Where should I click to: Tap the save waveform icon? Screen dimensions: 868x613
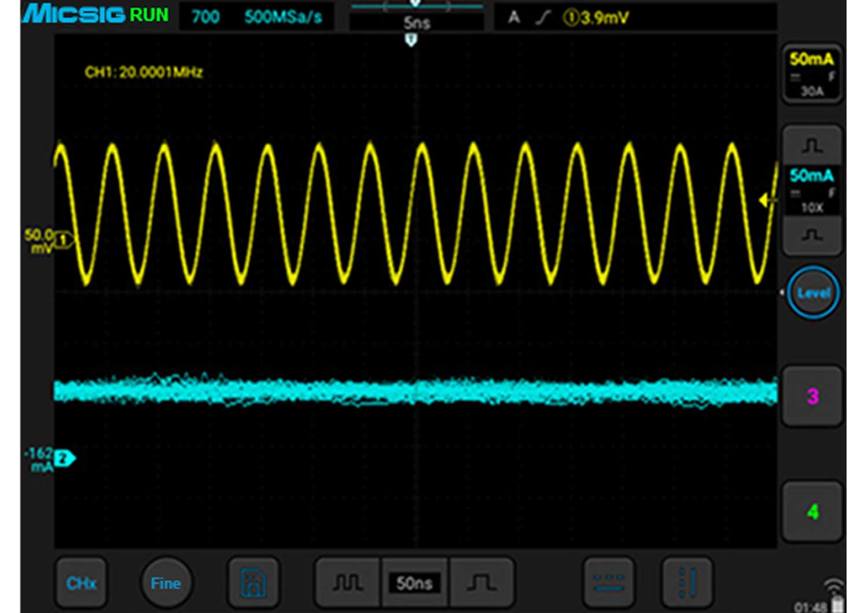[x=253, y=583]
